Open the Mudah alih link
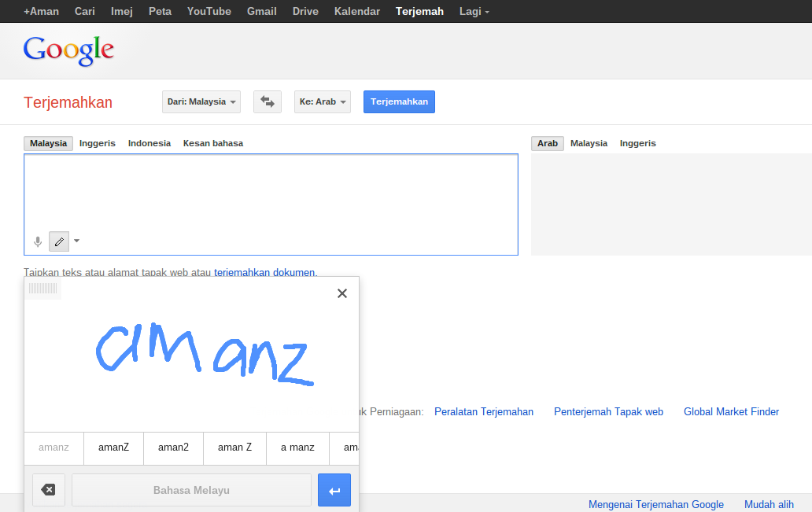This screenshot has height=512, width=812. coord(769,504)
